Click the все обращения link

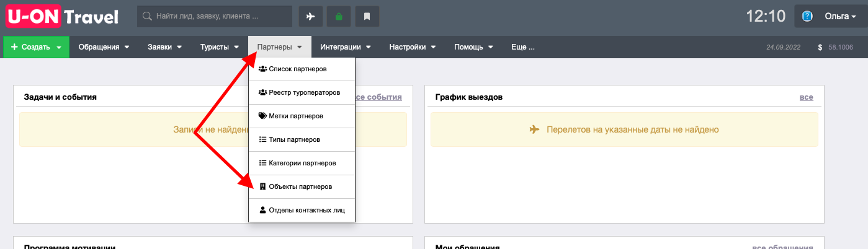click(x=782, y=247)
